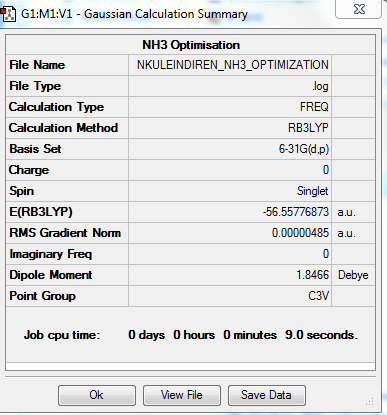387x415 pixels.
Task: Click the Charge row label
Action: click(x=29, y=170)
